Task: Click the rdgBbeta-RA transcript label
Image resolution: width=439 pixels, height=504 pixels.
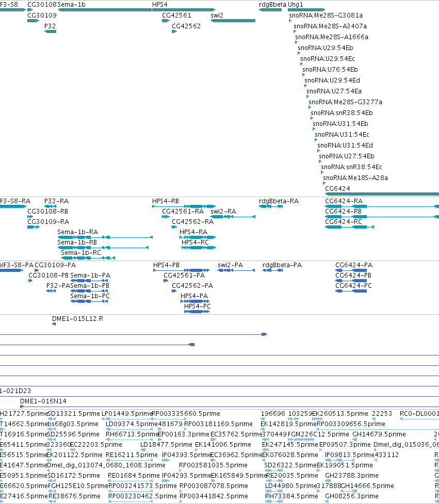Action: click(x=279, y=201)
